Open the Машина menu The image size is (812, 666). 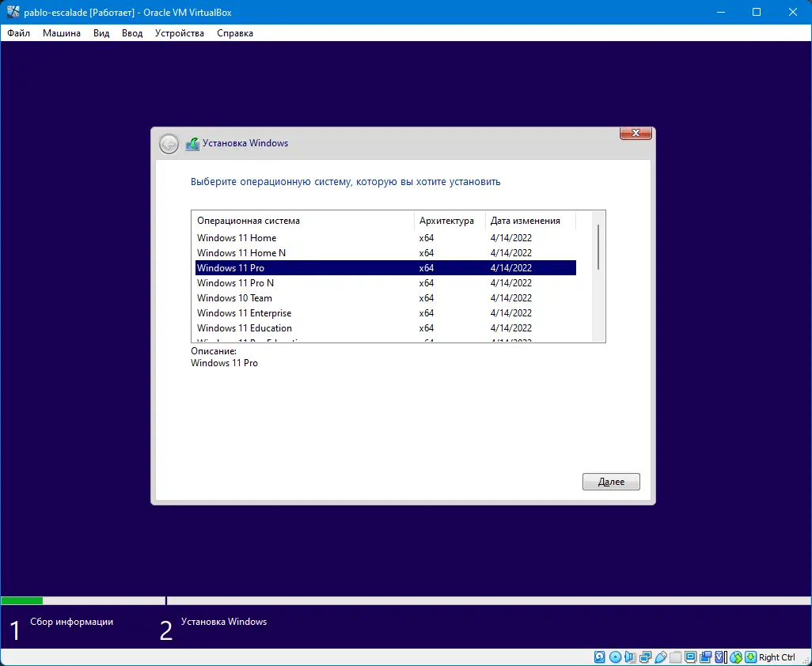click(62, 33)
